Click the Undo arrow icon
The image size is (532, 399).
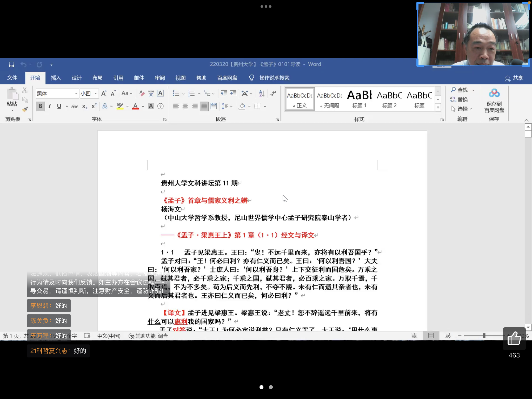pos(23,64)
